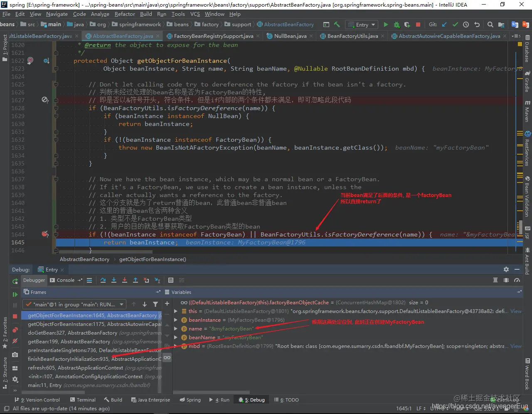The height and width of the screenshot is (414, 532).
Task: Open the Entry run configuration dropdown
Action: click(362, 25)
